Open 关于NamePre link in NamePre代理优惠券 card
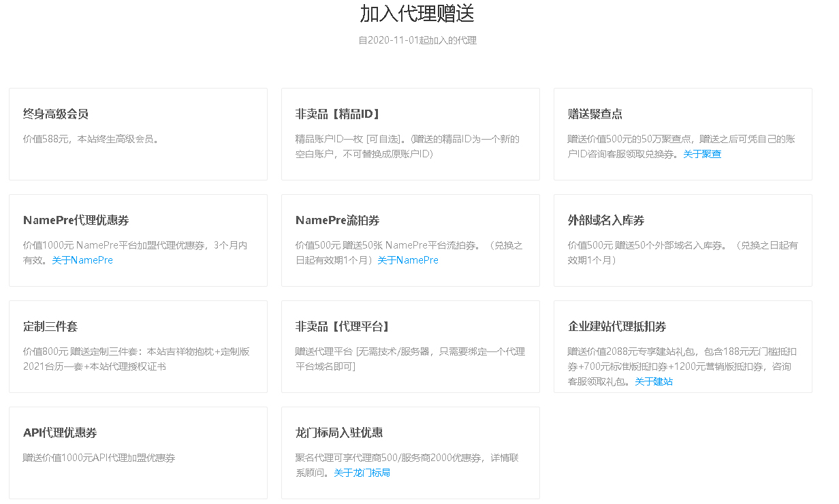 click(82, 260)
